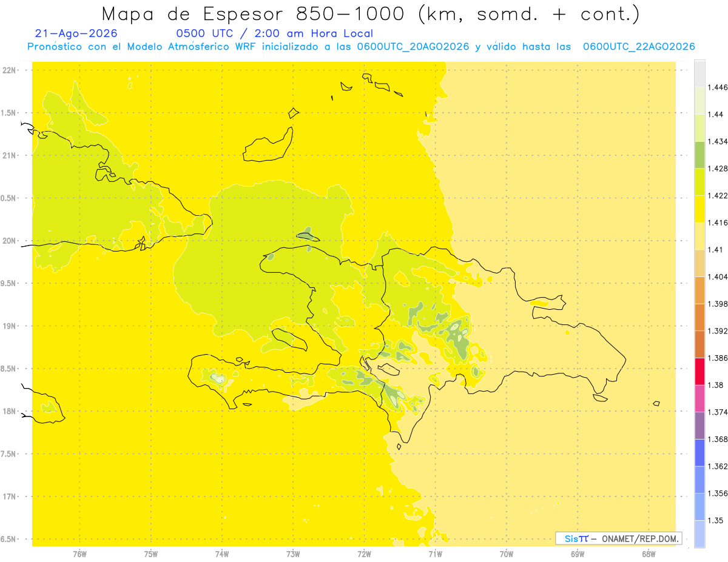Image resolution: width=728 pixels, height=562 pixels.
Task: Click longitude label "68W"
Action: (x=649, y=554)
